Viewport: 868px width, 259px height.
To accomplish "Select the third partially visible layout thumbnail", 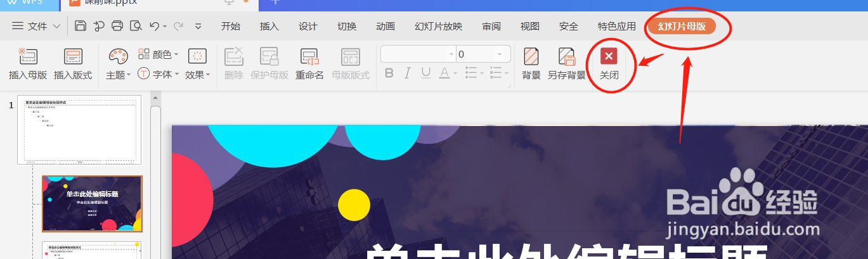I will tap(92, 250).
